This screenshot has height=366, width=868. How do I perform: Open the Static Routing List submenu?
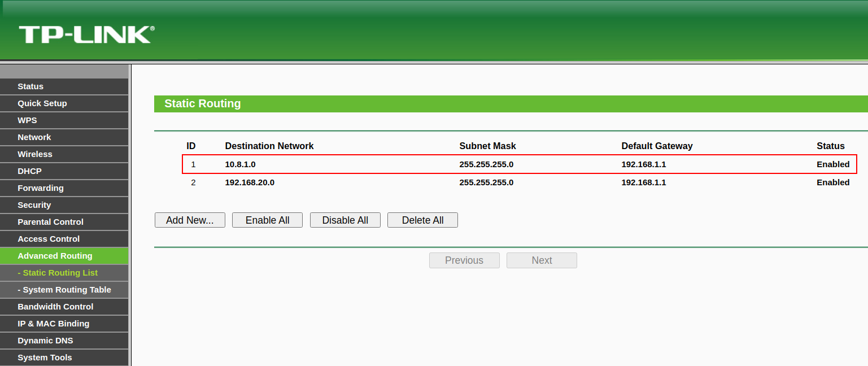64,273
